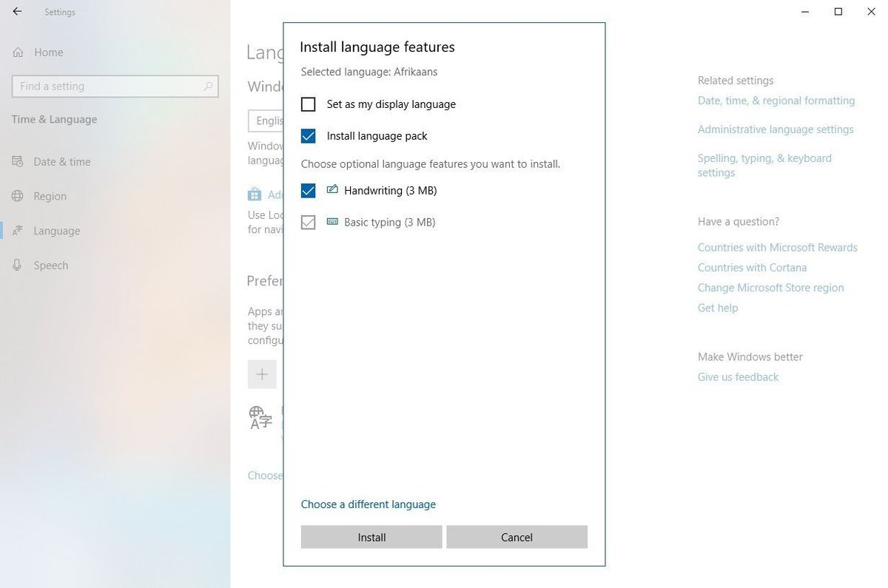Uncheck the 'Install language pack' option
Image resolution: width=888 pixels, height=588 pixels.
click(308, 136)
